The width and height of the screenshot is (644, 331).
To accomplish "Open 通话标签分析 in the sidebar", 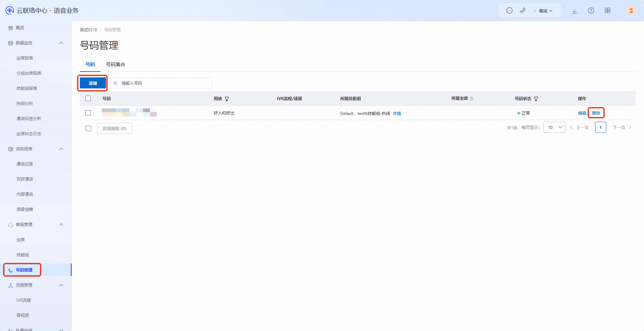I will click(29, 119).
